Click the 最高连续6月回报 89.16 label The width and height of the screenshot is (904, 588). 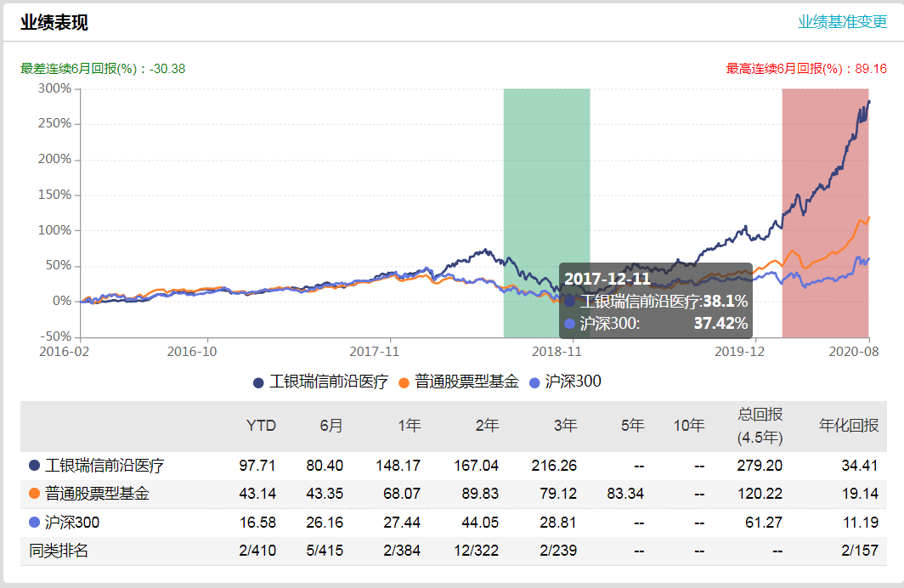[x=806, y=69]
